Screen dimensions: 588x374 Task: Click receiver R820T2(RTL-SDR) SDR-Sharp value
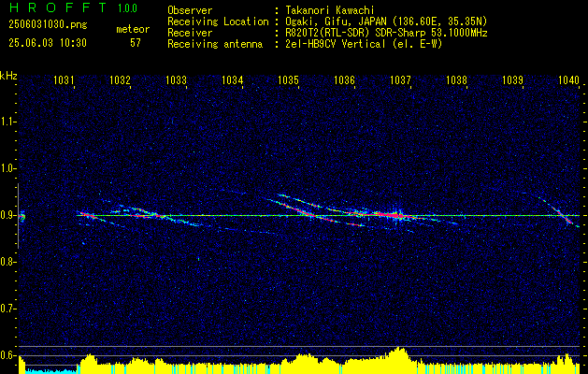coord(386,33)
